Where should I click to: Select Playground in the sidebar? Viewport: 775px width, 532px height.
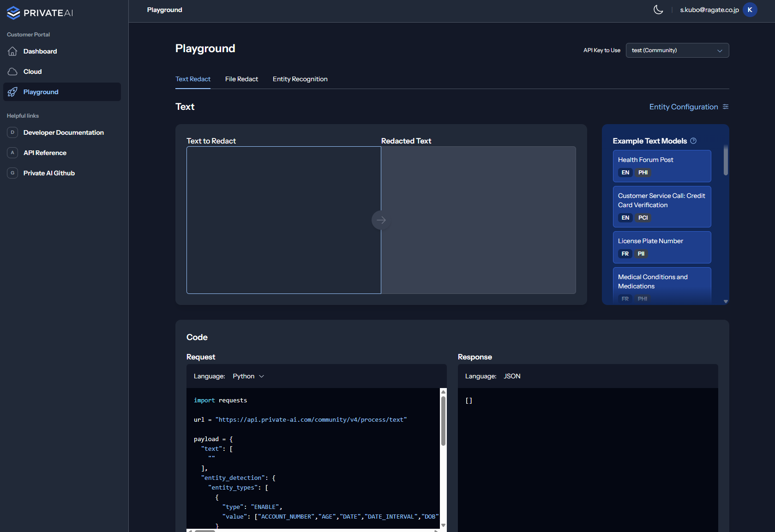pyautogui.click(x=62, y=92)
